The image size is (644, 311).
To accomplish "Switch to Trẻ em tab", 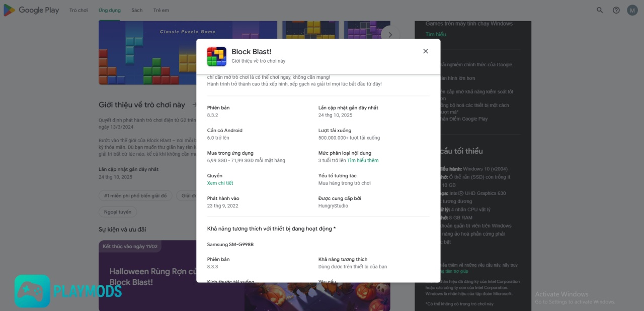I will coord(162,10).
